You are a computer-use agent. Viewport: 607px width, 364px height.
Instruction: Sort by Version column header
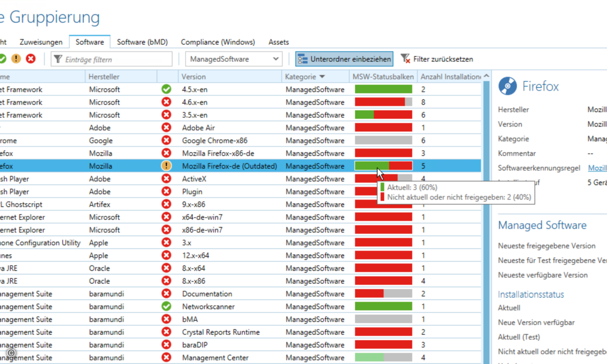[230, 77]
